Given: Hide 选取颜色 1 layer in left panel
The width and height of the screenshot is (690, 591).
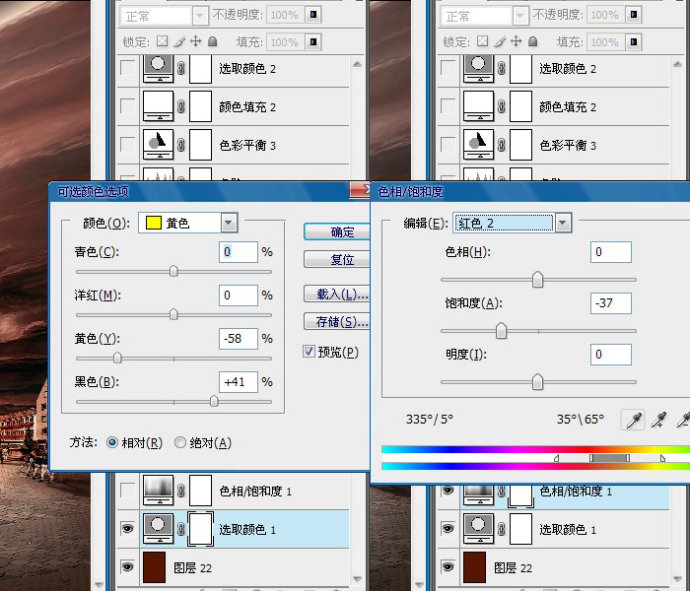Looking at the screenshot, I should tap(128, 528).
